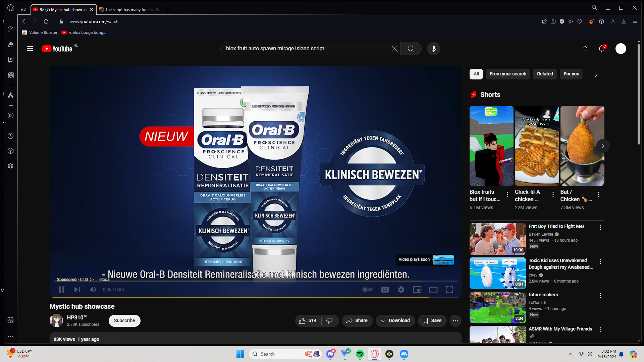Visit the etos.nl advertiser link
This screenshot has height=362, width=644.
pyautogui.click(x=105, y=280)
